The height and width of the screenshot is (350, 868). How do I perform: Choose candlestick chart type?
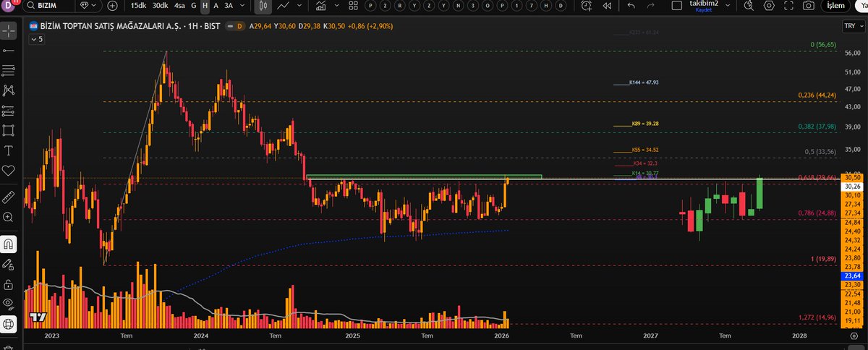pyautogui.click(x=263, y=6)
